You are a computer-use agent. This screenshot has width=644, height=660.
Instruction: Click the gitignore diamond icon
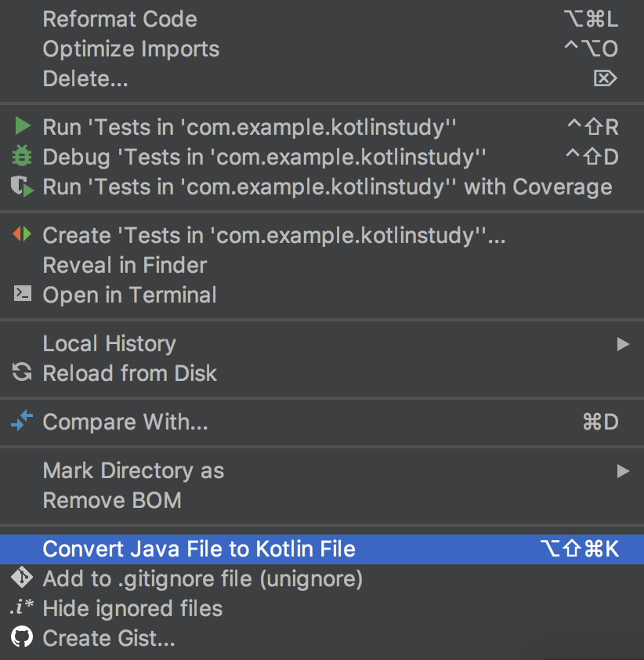pyautogui.click(x=22, y=578)
